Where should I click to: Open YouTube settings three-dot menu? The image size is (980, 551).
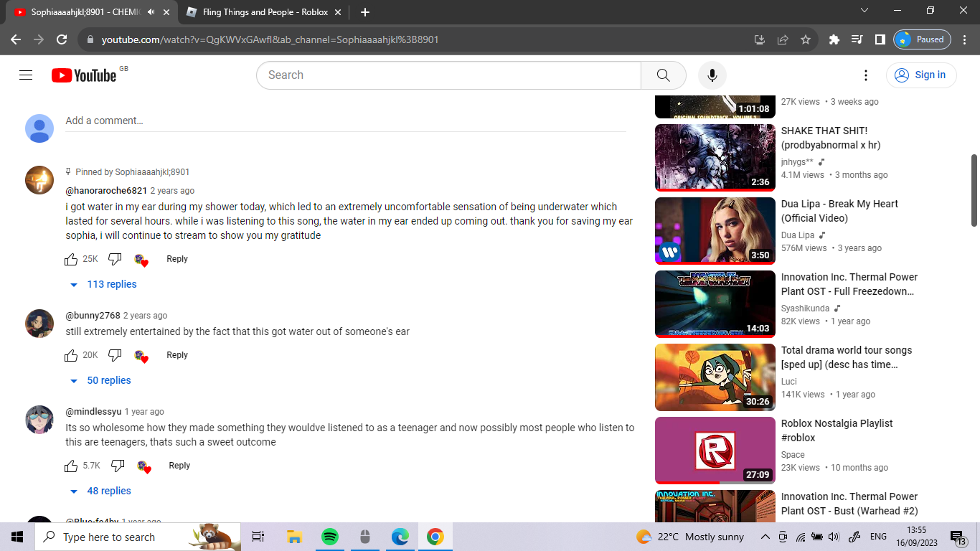[x=866, y=75]
